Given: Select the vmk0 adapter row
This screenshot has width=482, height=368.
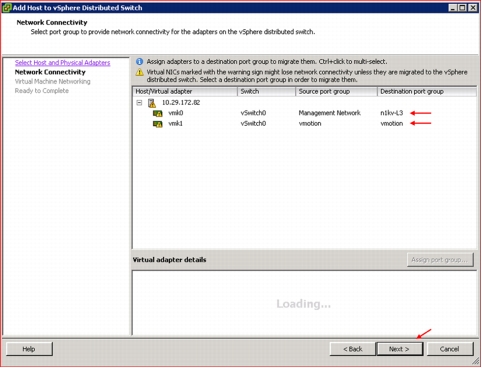Looking at the screenshot, I should (304, 113).
